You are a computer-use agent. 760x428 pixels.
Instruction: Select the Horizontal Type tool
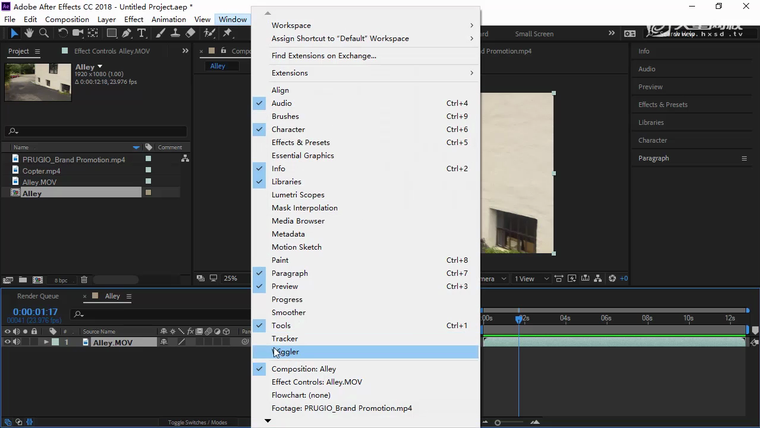pos(142,33)
